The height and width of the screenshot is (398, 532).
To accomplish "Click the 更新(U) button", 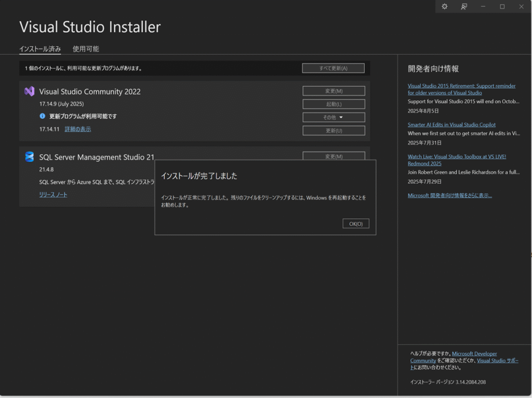I will [334, 130].
